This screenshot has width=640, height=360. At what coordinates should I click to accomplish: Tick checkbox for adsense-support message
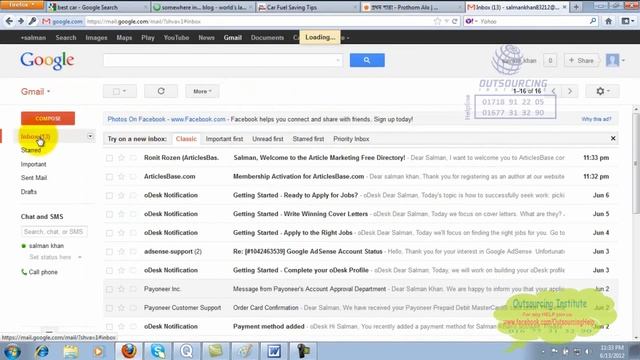coord(109,252)
